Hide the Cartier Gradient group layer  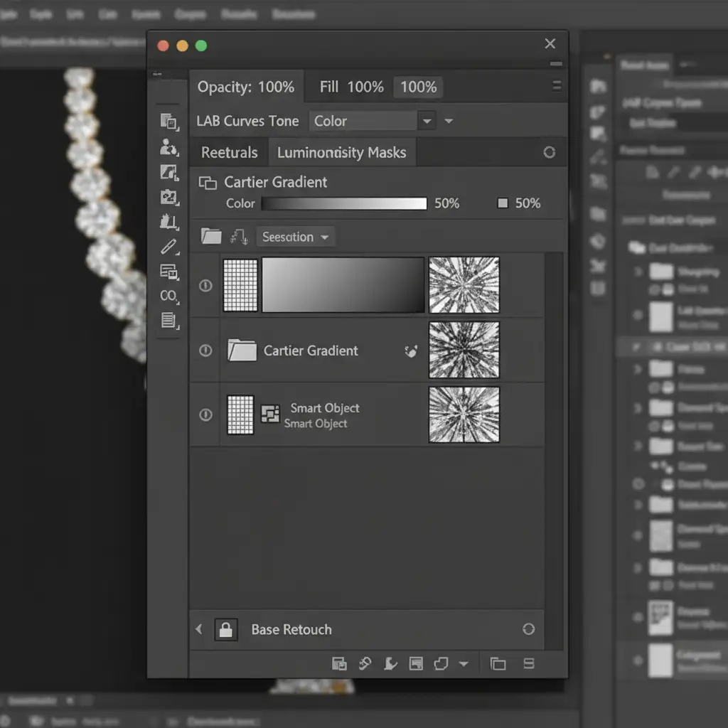pos(205,350)
